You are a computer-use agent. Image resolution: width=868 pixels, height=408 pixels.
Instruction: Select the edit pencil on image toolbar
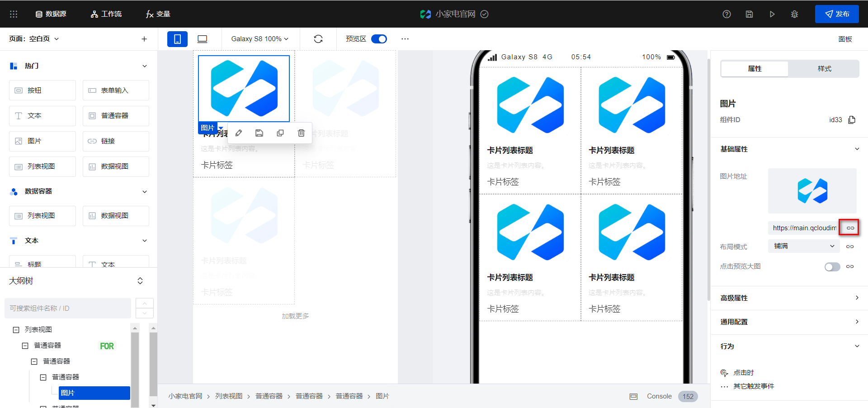(x=238, y=133)
